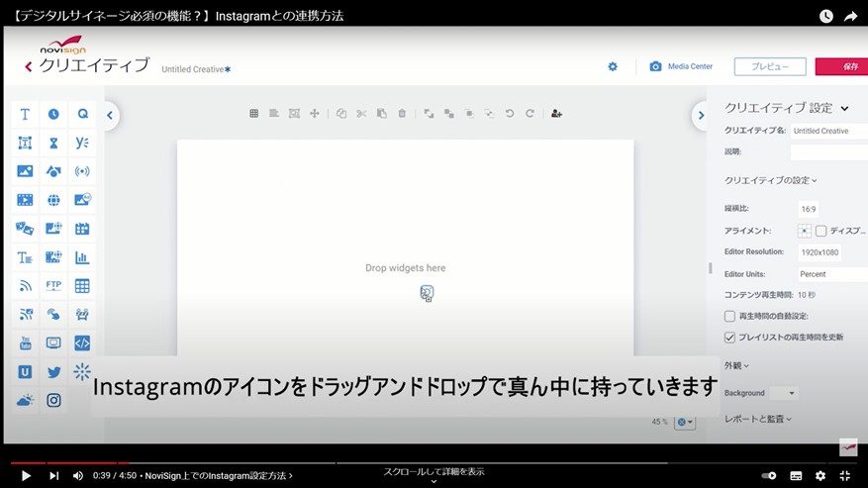Play the video

click(26, 475)
